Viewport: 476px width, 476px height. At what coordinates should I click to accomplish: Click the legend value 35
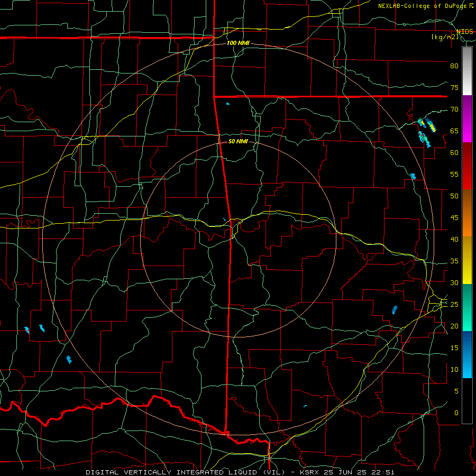click(454, 261)
